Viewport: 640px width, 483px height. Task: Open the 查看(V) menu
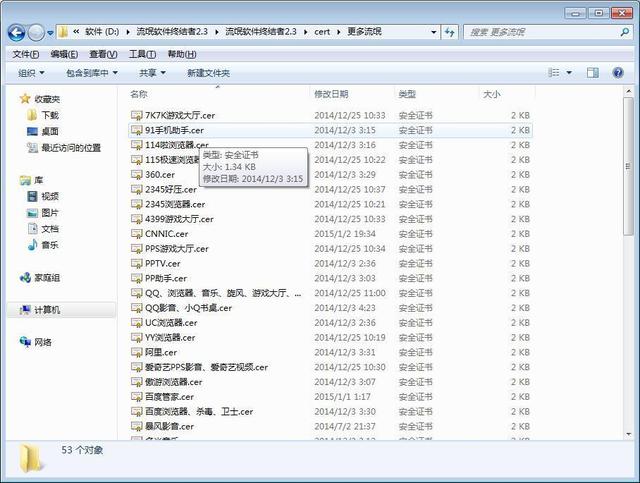tap(103, 54)
